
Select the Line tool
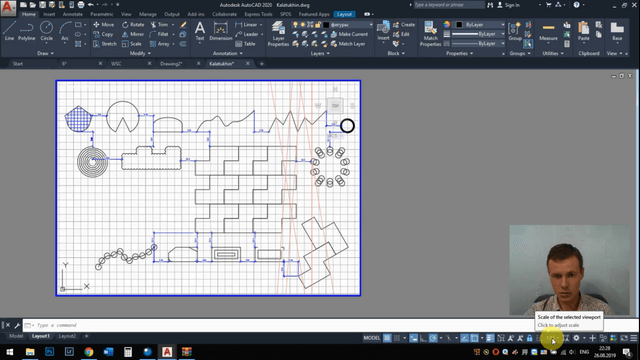coord(9,31)
